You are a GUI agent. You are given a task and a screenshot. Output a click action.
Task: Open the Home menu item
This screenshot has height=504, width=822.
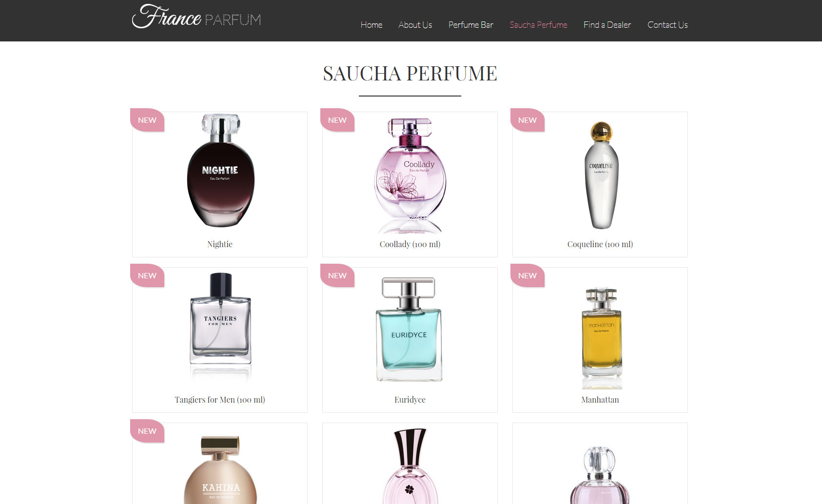[372, 25]
